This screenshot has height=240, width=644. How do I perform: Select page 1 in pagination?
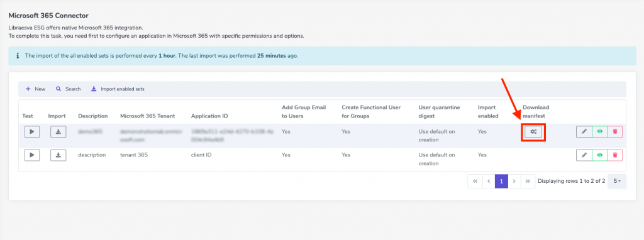coord(501,181)
